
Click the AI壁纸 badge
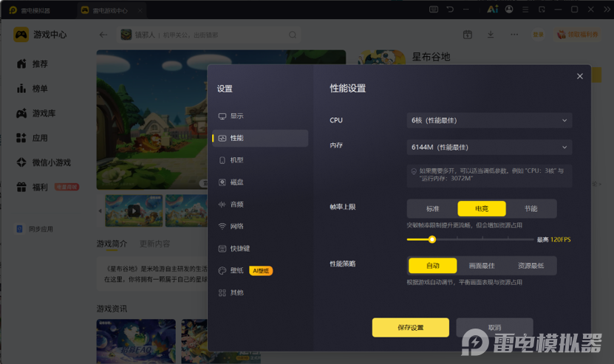pyautogui.click(x=261, y=271)
